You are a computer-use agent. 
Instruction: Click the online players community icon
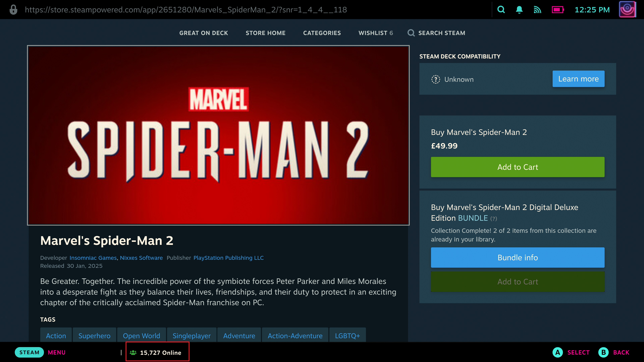coord(133,352)
